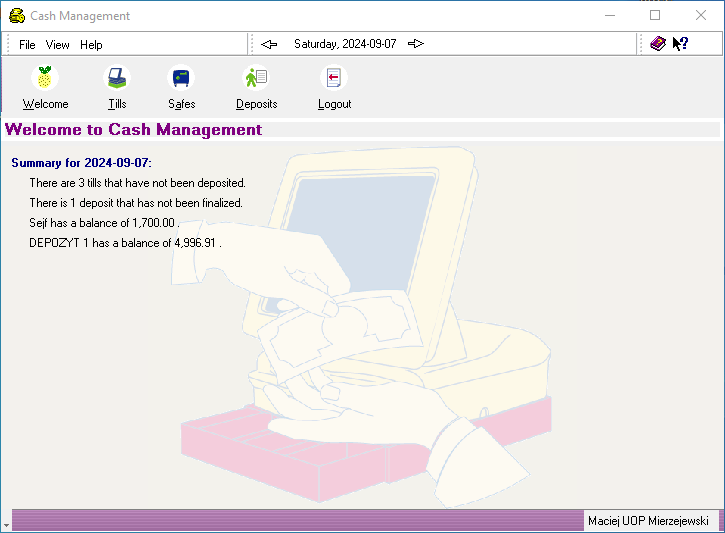725x533 pixels.
Task: Open the Safes icon
Action: pyautogui.click(x=181, y=77)
